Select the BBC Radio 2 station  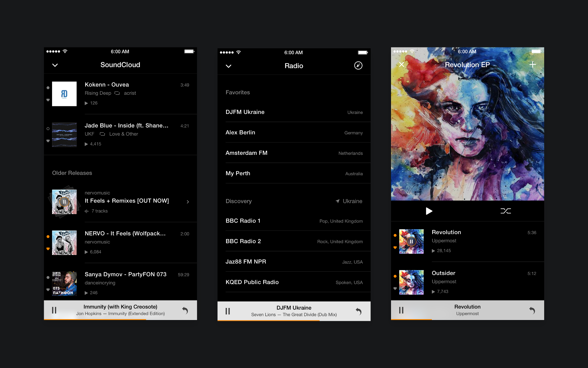[x=294, y=241]
